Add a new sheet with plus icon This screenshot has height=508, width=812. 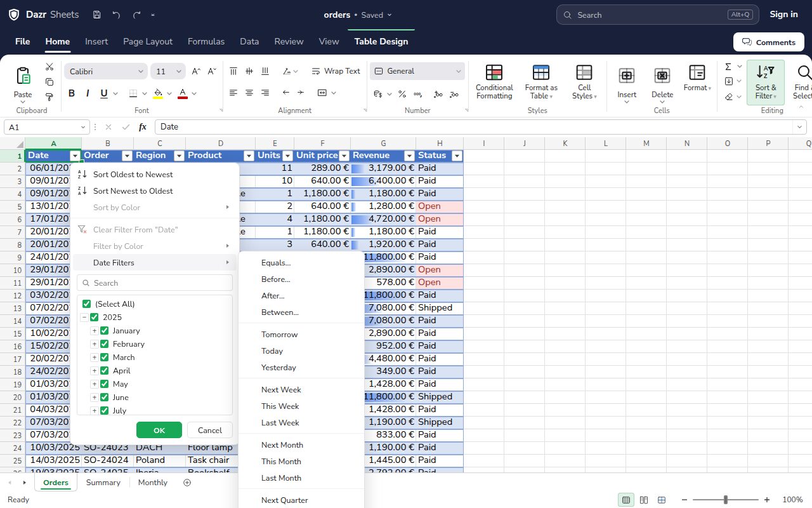187,483
